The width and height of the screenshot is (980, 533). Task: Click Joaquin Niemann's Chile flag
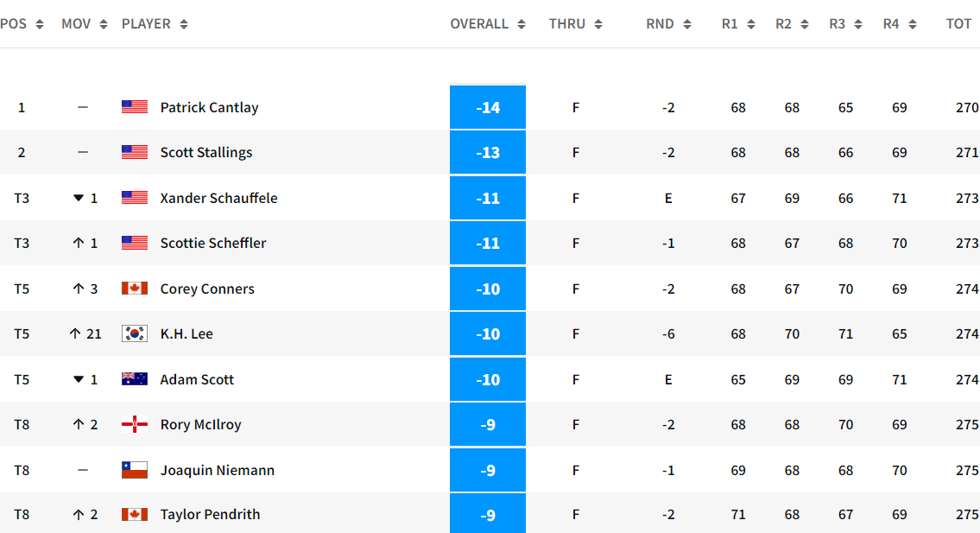[x=135, y=470]
